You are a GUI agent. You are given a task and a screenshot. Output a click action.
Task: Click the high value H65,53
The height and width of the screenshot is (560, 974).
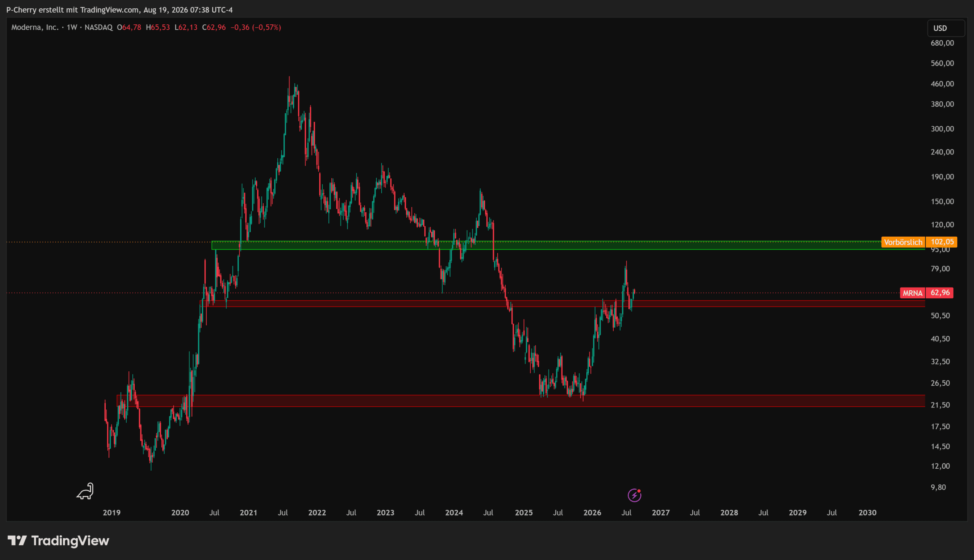pos(158,27)
